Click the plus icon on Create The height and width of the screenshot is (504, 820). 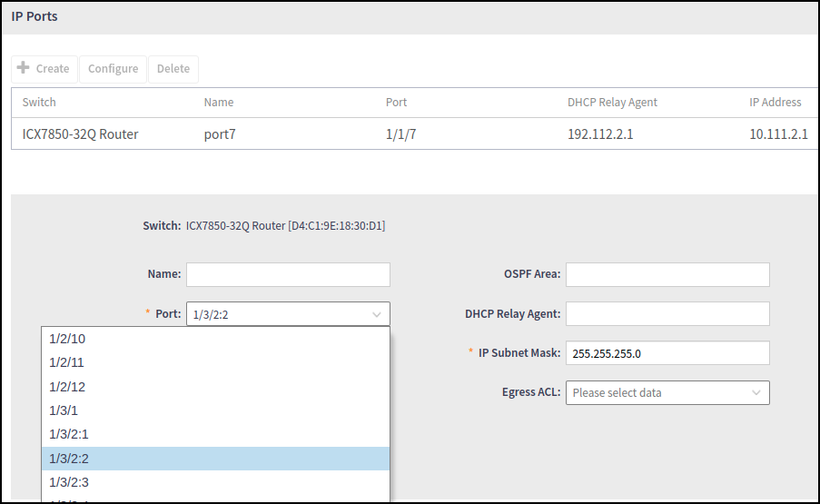pos(23,67)
